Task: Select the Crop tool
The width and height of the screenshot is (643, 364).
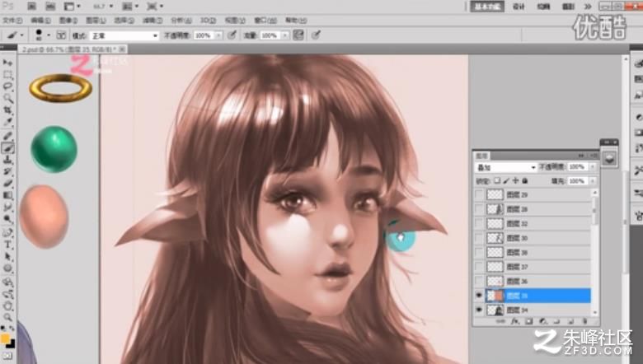Action: click(x=7, y=110)
